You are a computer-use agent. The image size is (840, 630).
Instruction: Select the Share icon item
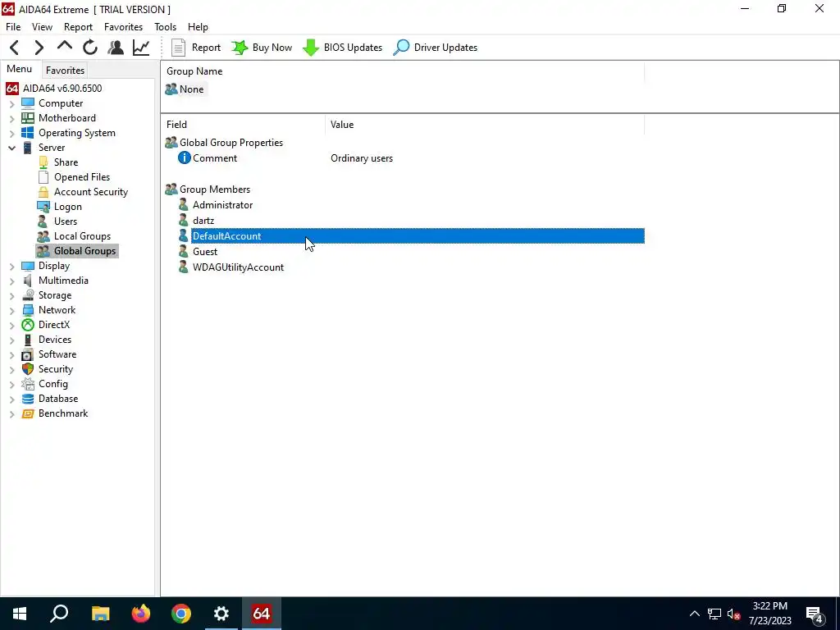click(43, 162)
